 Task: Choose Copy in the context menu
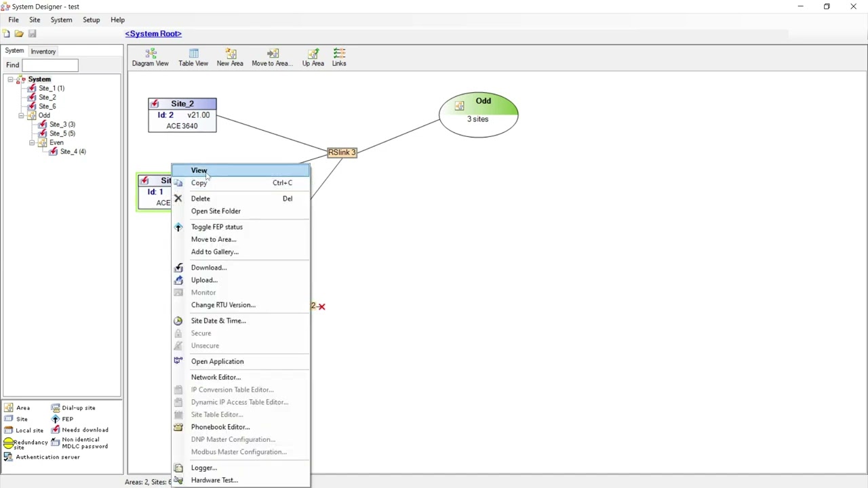tap(241, 183)
